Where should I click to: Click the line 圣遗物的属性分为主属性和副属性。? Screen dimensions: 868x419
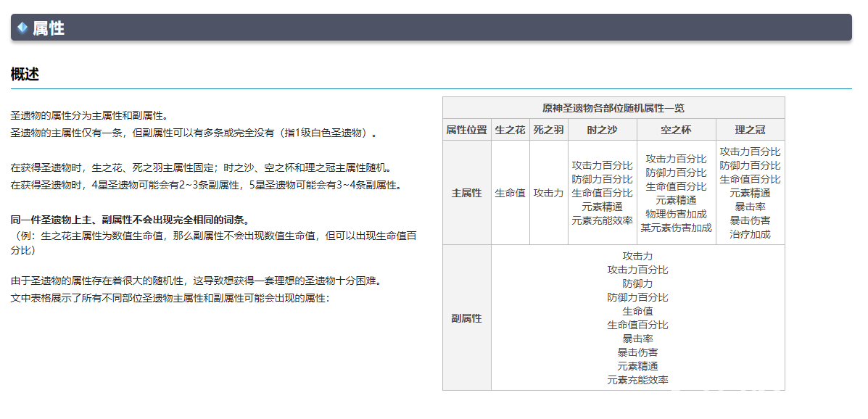(89, 116)
